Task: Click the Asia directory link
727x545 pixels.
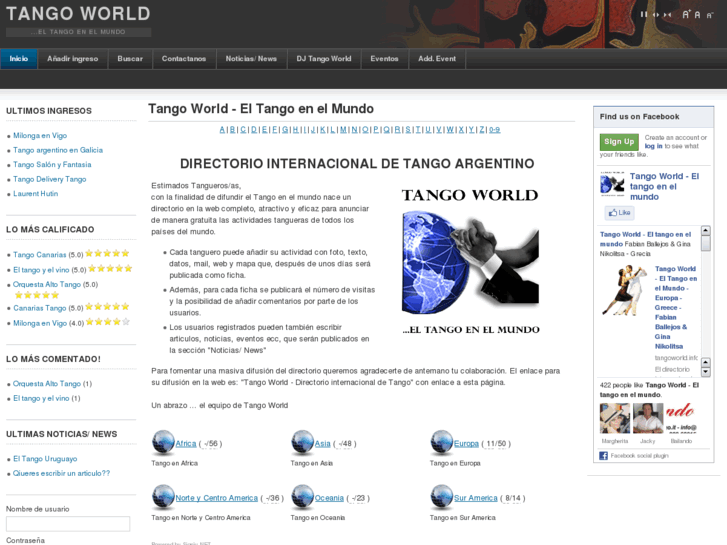Action: tap(323, 443)
